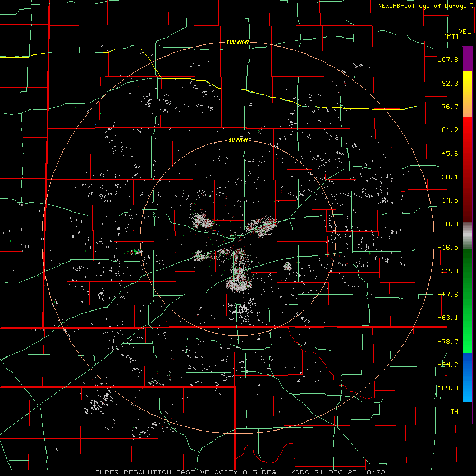Select the 45.6 scale label
This screenshot has width=476, height=476.
450,153
